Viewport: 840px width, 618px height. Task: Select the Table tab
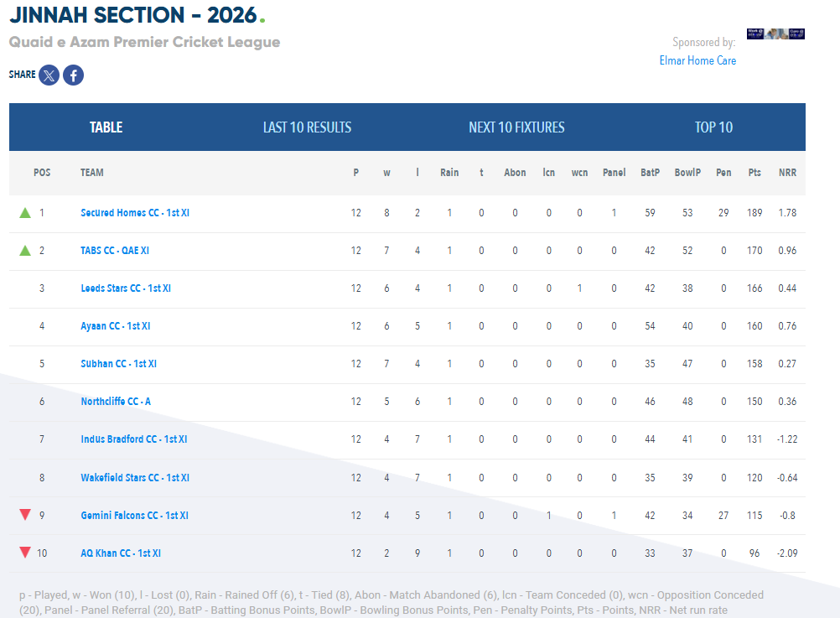[x=106, y=127]
